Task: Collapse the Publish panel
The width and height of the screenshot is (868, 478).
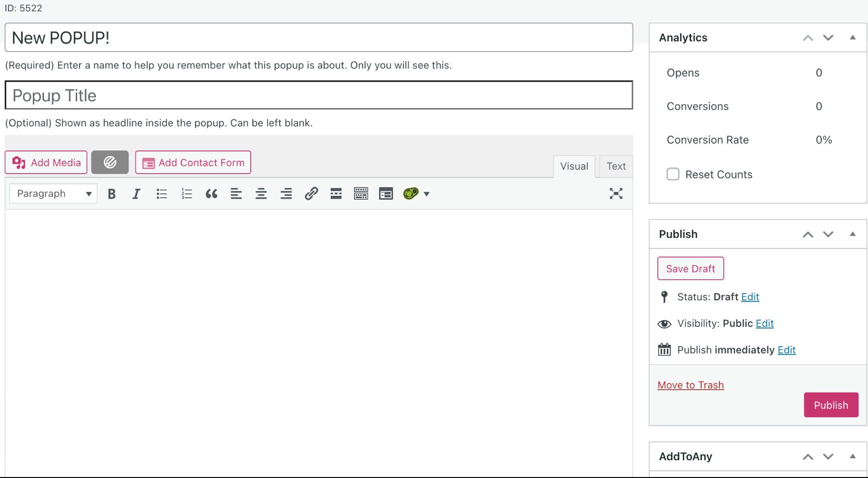Action: (853, 234)
